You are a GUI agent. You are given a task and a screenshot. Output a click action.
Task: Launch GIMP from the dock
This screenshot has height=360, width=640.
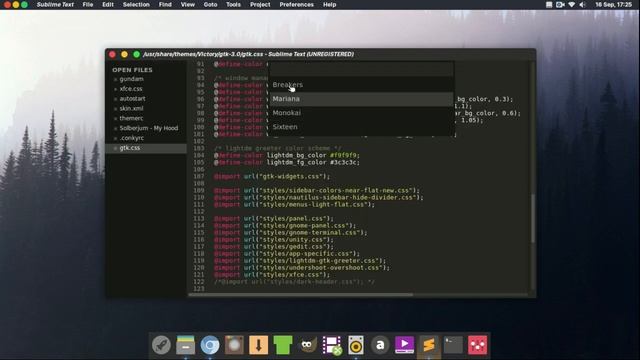[307, 345]
